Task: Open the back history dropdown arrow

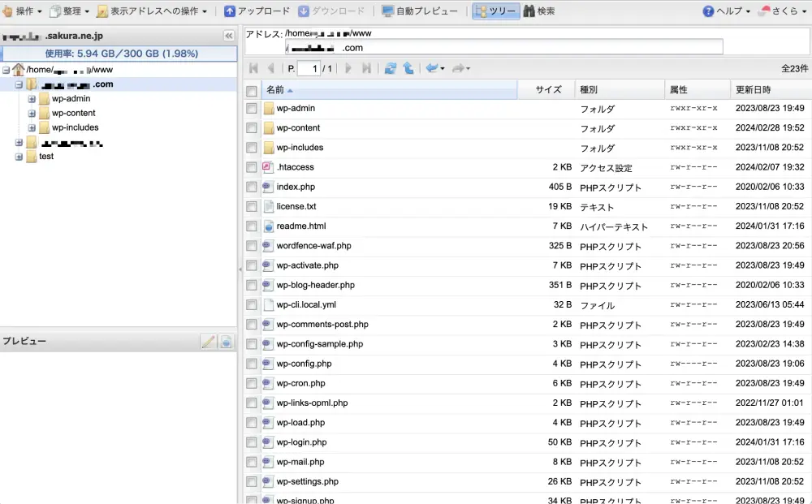Action: [443, 69]
